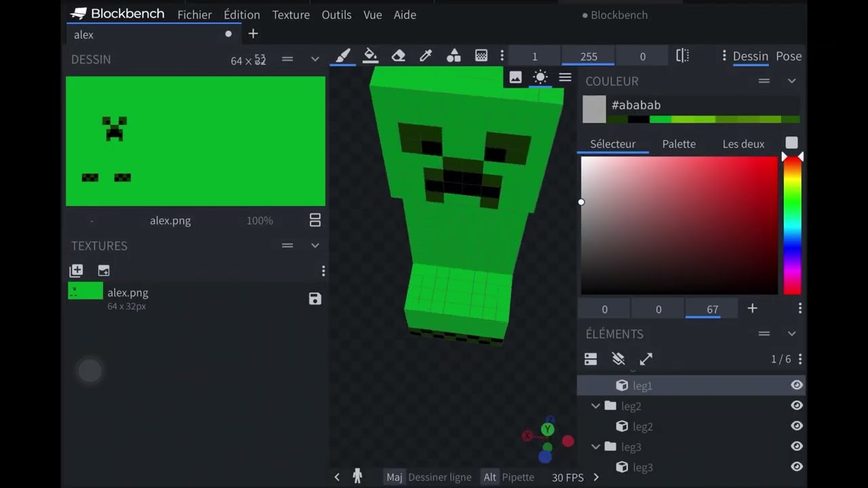Toggle mirror painting icon

coord(683,56)
